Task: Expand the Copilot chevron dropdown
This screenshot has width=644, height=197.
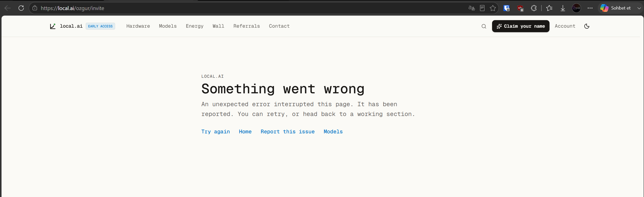Action: click(639, 8)
